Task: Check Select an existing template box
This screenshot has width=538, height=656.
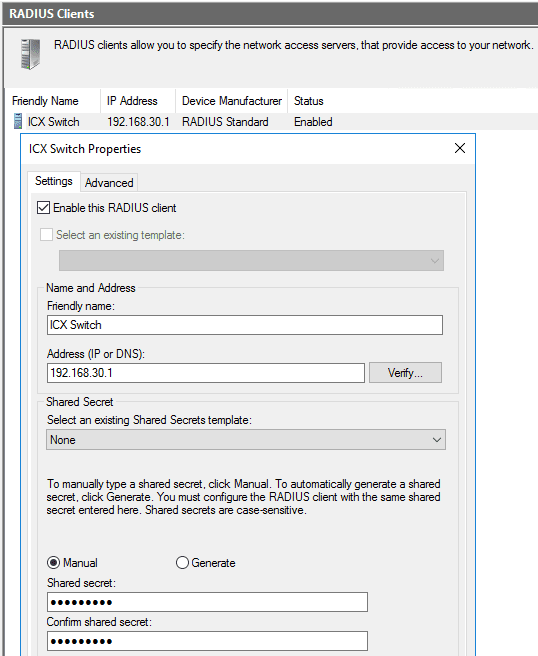Action: (x=46, y=235)
